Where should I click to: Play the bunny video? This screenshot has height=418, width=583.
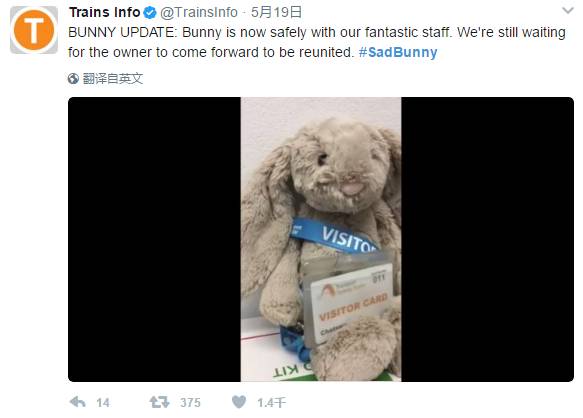tap(321, 239)
